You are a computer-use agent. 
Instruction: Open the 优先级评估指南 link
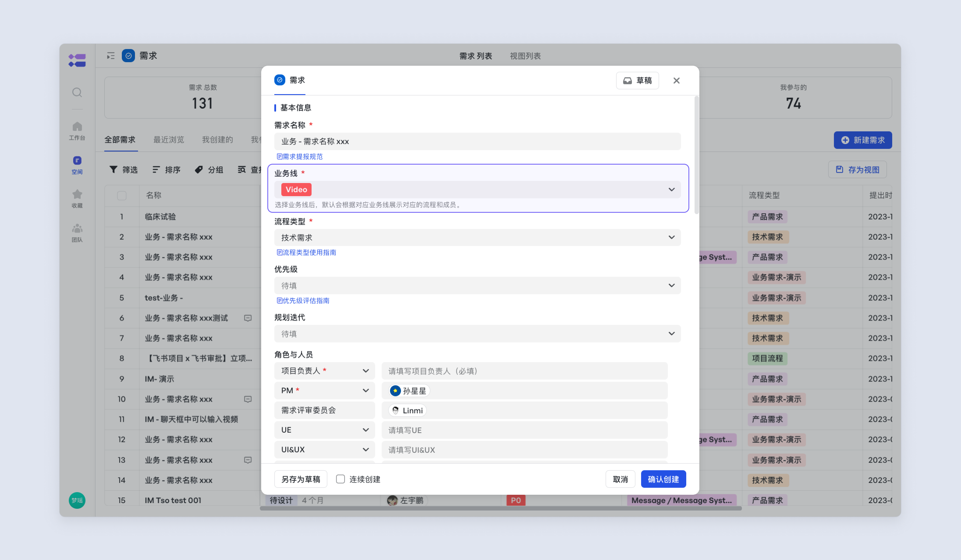tap(303, 301)
